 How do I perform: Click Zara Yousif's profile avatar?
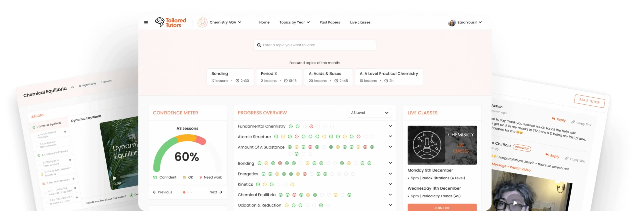(x=452, y=23)
